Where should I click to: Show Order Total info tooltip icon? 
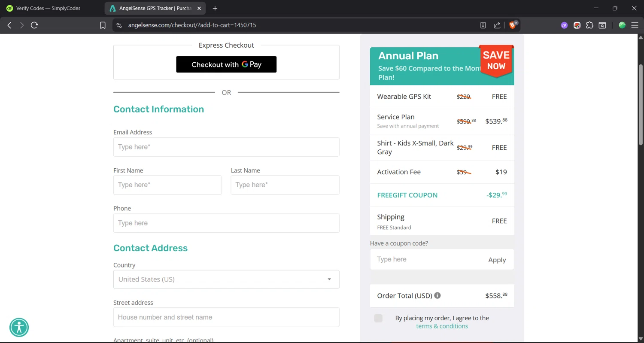pyautogui.click(x=437, y=295)
